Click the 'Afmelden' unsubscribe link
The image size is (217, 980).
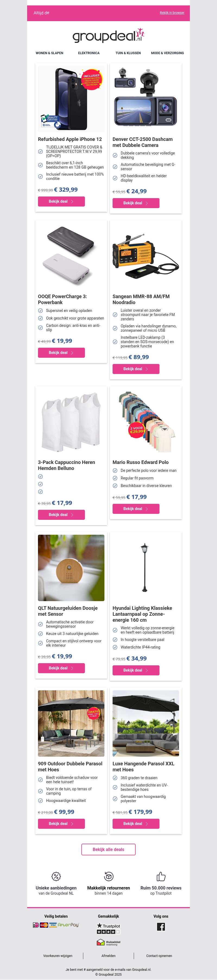tap(108, 955)
